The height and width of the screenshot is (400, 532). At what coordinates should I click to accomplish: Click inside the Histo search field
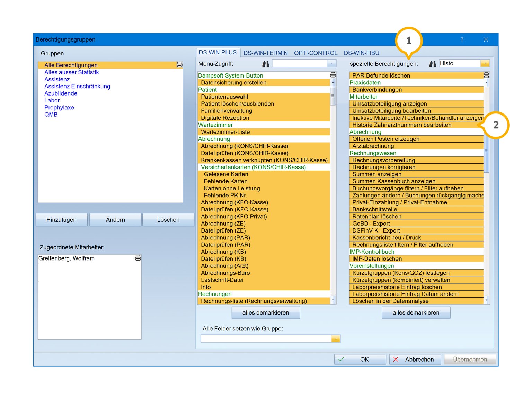460,63
